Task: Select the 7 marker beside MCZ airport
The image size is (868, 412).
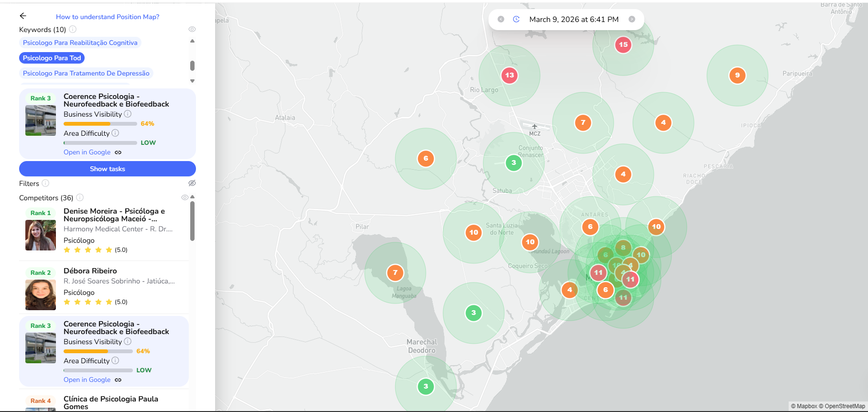Action: pyautogui.click(x=583, y=122)
